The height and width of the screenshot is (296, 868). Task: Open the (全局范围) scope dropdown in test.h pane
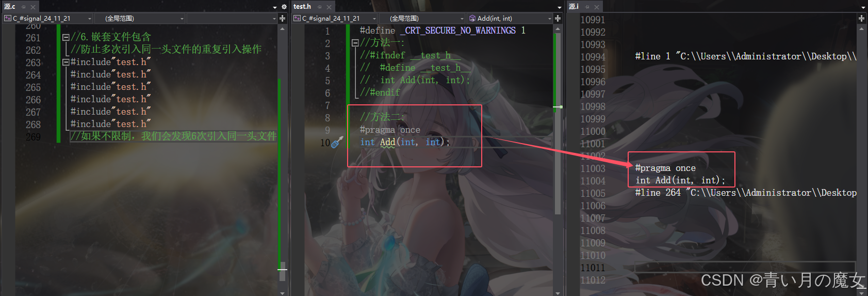pyautogui.click(x=422, y=18)
